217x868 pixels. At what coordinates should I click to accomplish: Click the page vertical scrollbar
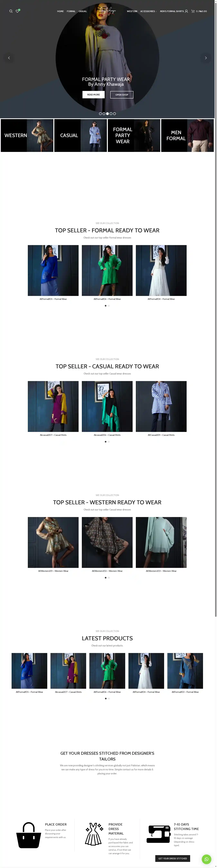tap(216, 308)
